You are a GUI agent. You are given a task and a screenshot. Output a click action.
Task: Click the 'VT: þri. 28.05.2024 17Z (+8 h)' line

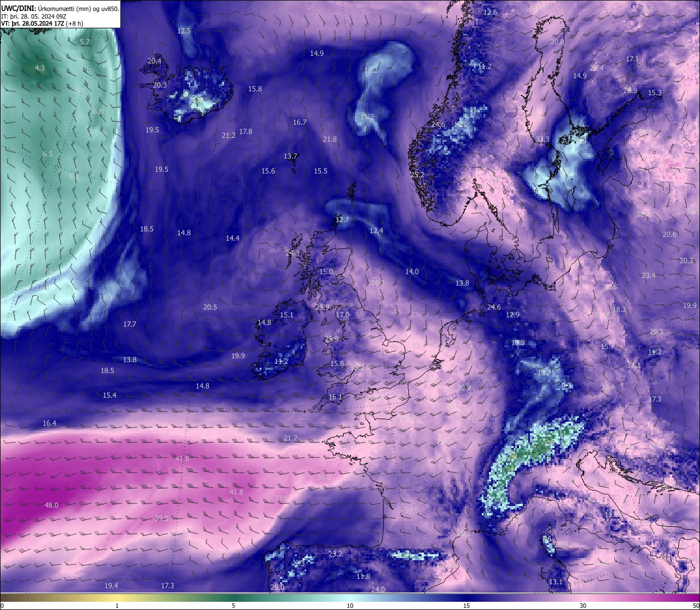(43, 24)
